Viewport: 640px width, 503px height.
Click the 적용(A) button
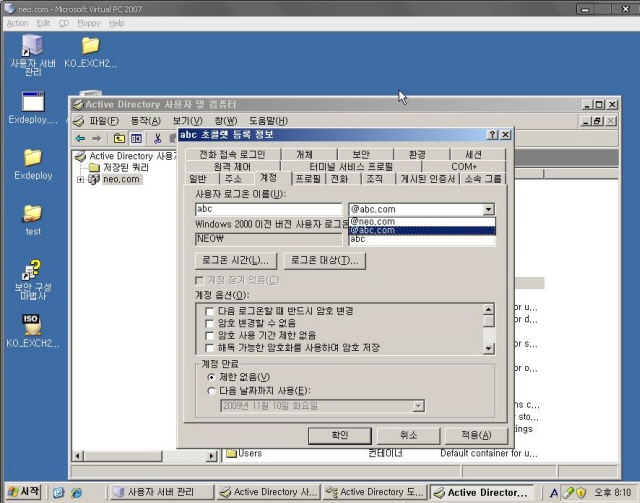click(476, 436)
